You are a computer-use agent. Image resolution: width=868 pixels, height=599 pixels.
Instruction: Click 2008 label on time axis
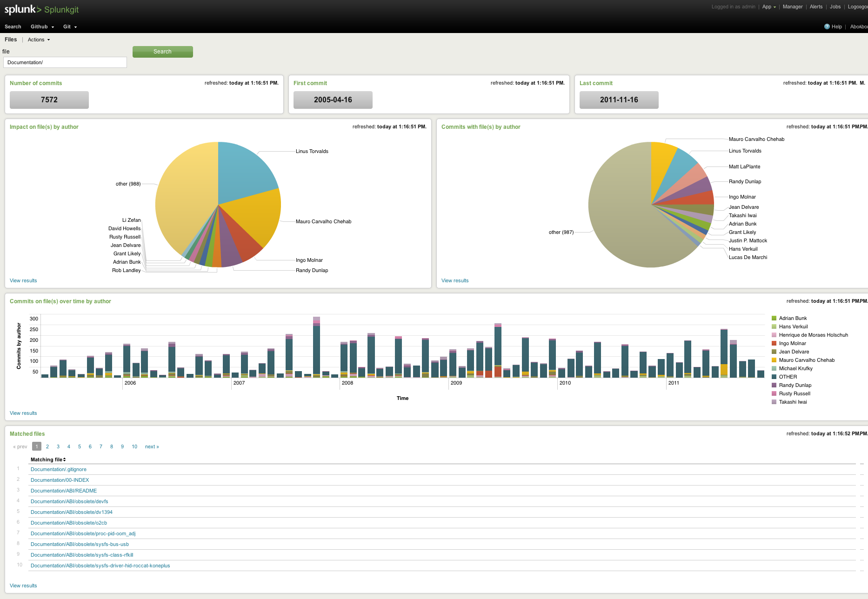347,383
